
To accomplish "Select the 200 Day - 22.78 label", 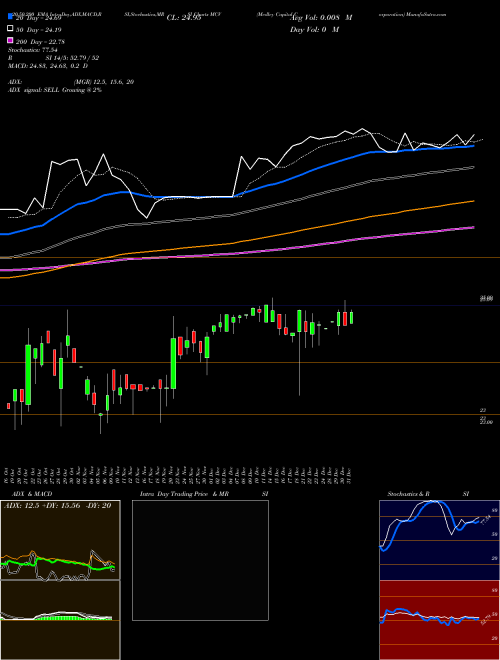I will pyautogui.click(x=40, y=42).
